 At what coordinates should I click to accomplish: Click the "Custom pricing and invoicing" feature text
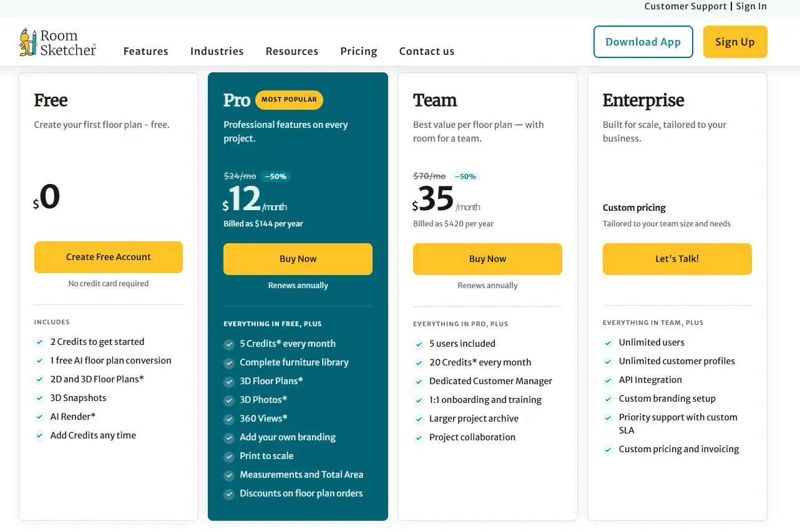679,449
